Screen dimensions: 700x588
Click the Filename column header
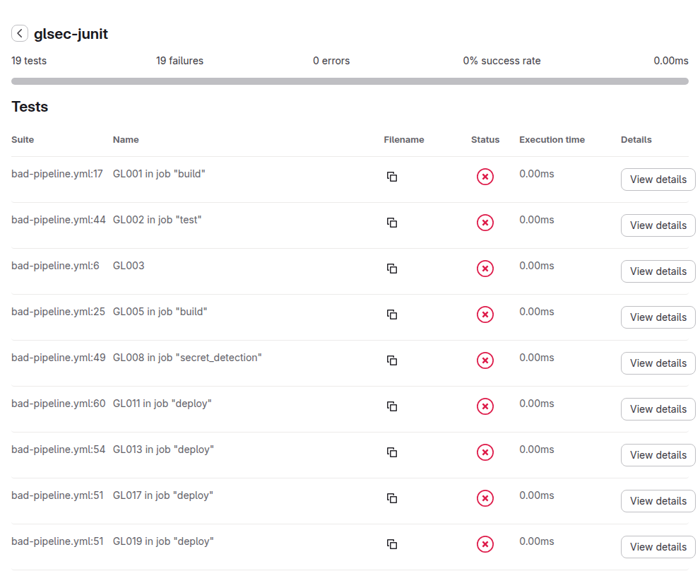(x=404, y=140)
